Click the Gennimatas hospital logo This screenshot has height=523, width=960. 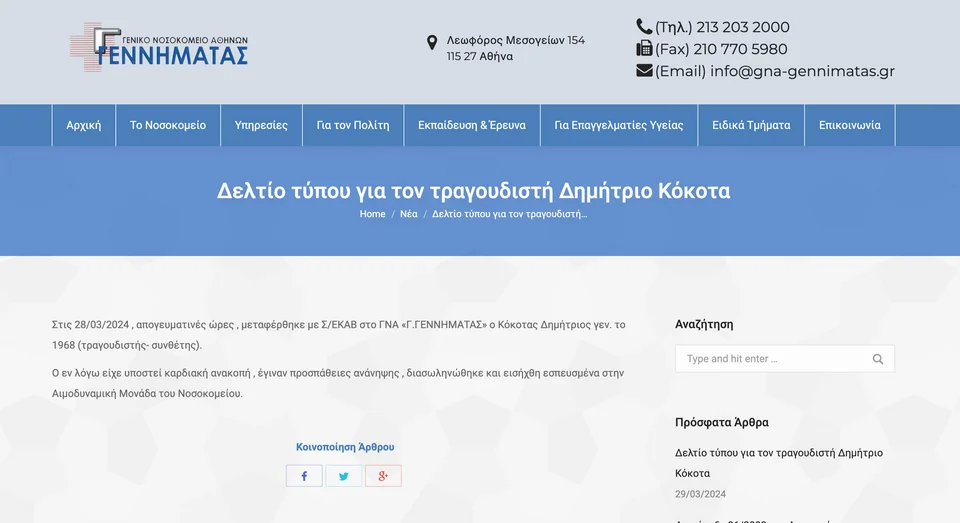point(159,47)
